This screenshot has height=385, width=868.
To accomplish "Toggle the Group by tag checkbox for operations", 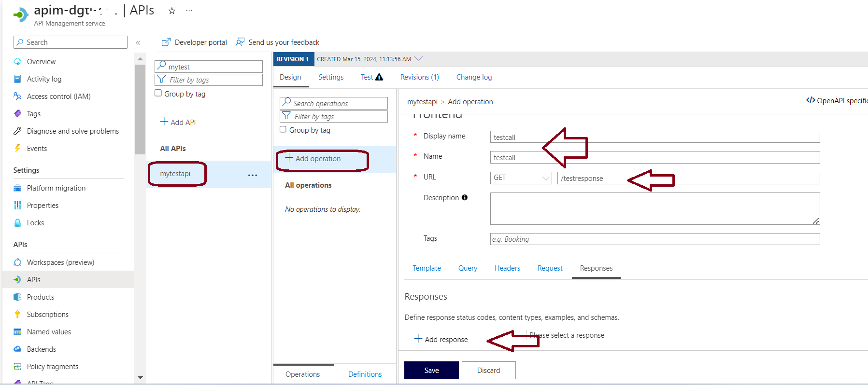I will 283,129.
